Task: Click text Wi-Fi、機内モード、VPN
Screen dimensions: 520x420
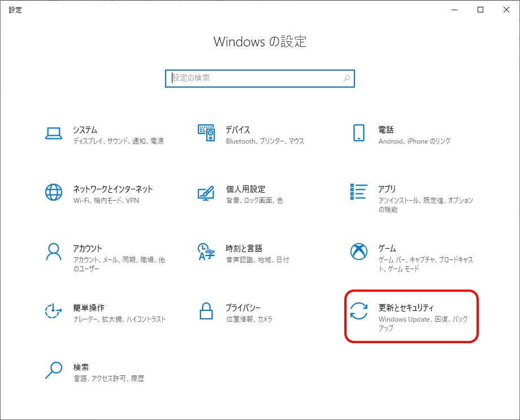Action: point(106,200)
